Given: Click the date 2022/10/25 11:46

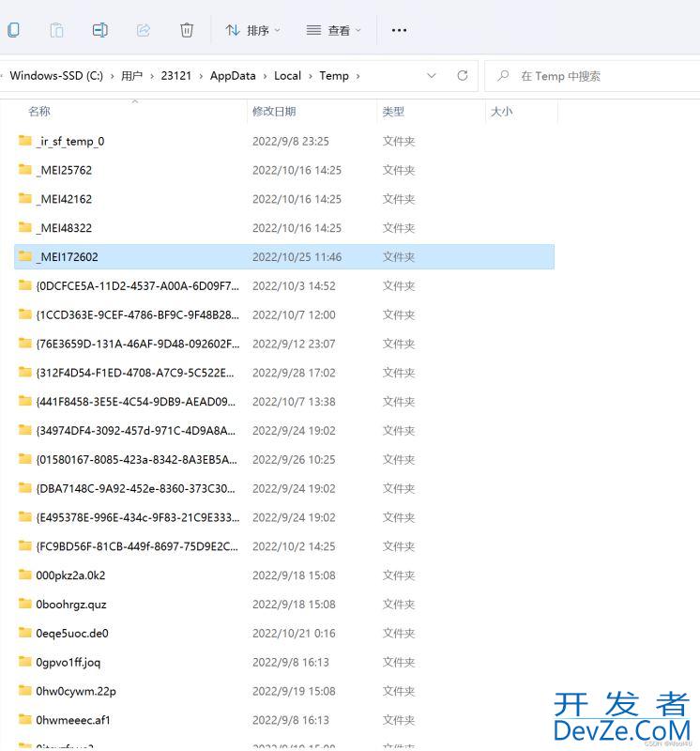Looking at the screenshot, I should (297, 257).
